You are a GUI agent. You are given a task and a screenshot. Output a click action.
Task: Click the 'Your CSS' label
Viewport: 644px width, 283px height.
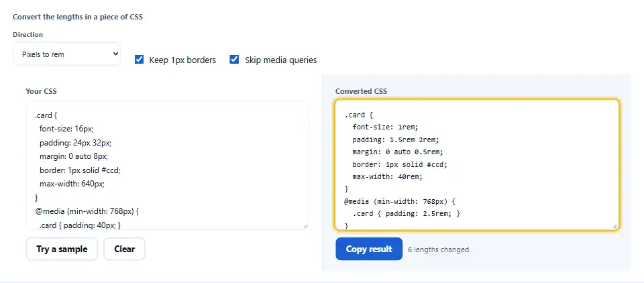tap(41, 91)
